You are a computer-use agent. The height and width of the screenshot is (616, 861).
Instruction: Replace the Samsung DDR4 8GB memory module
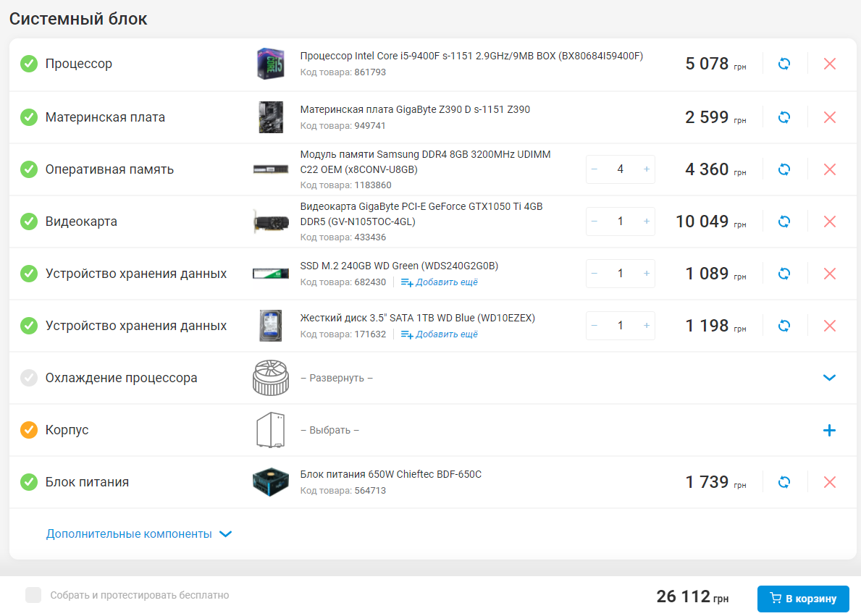(784, 169)
